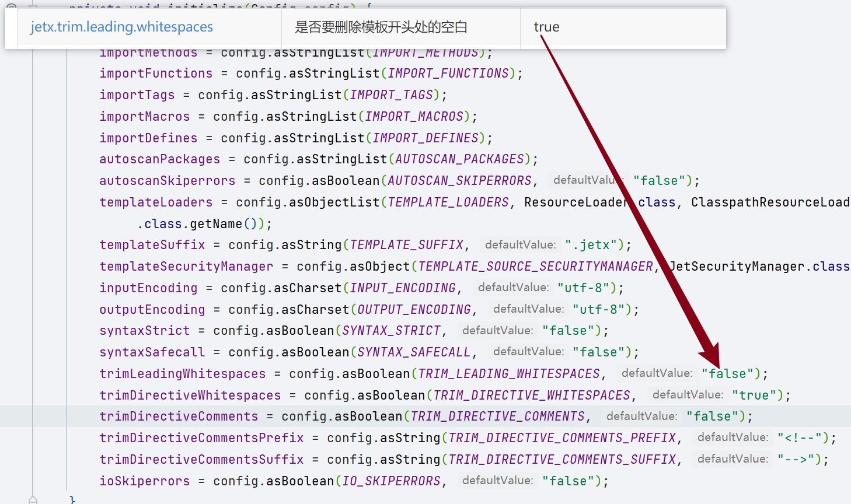The height and width of the screenshot is (504, 851).
Task: Select the true value cell in the popup
Action: 546,27
